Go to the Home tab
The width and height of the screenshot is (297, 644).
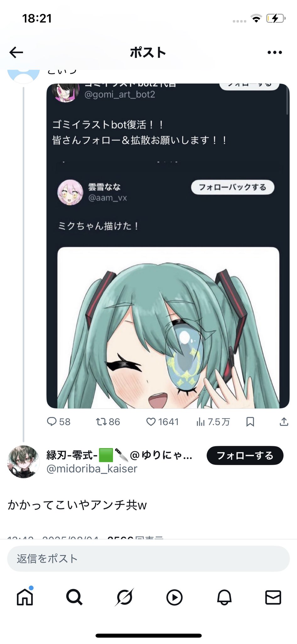[25, 597]
